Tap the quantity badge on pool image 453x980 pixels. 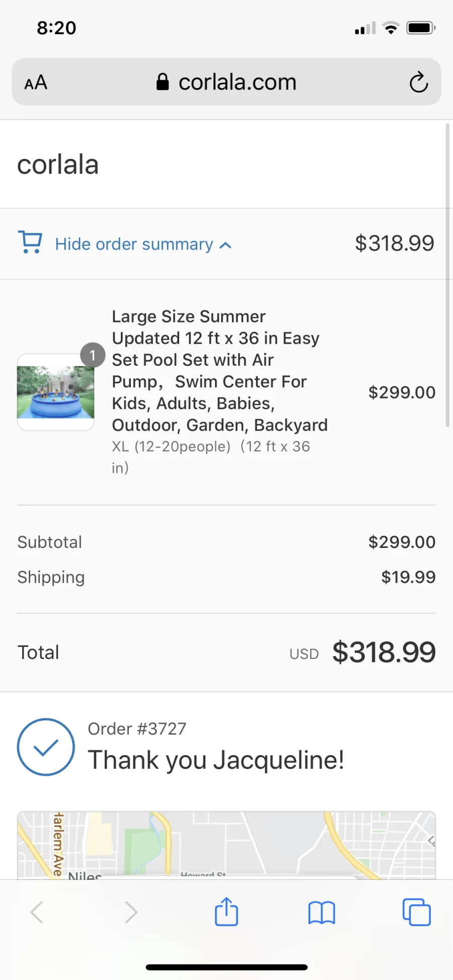[93, 356]
